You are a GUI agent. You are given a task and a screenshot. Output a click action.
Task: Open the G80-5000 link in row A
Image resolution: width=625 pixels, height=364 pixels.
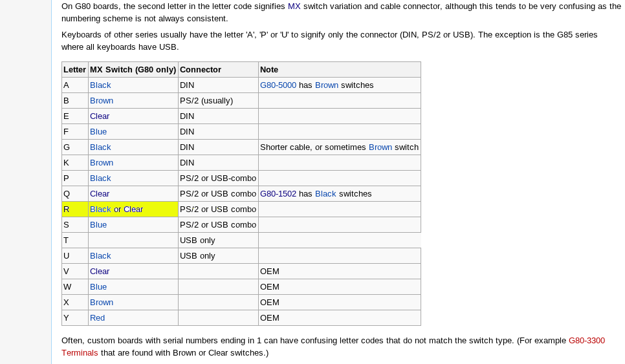[x=278, y=85]
